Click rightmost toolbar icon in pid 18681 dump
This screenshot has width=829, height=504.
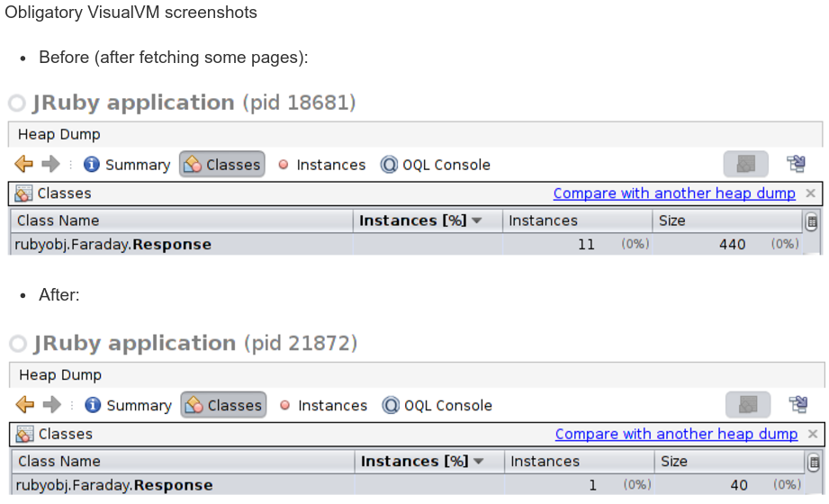[x=797, y=165]
